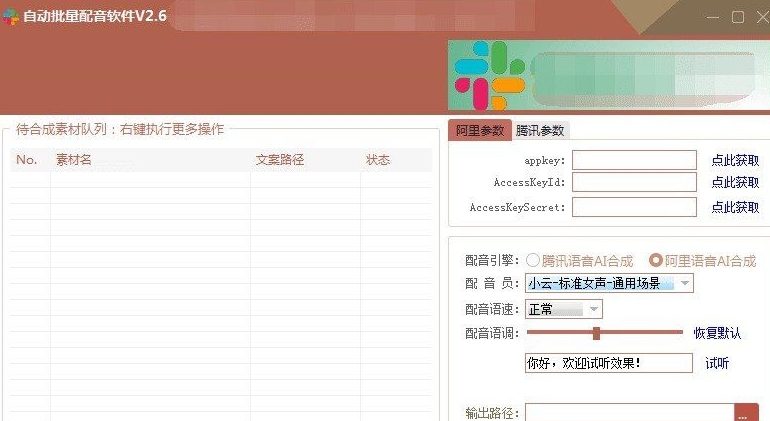Open the 配音语速 speed dropdown
The image size is (770, 421).
point(563,309)
